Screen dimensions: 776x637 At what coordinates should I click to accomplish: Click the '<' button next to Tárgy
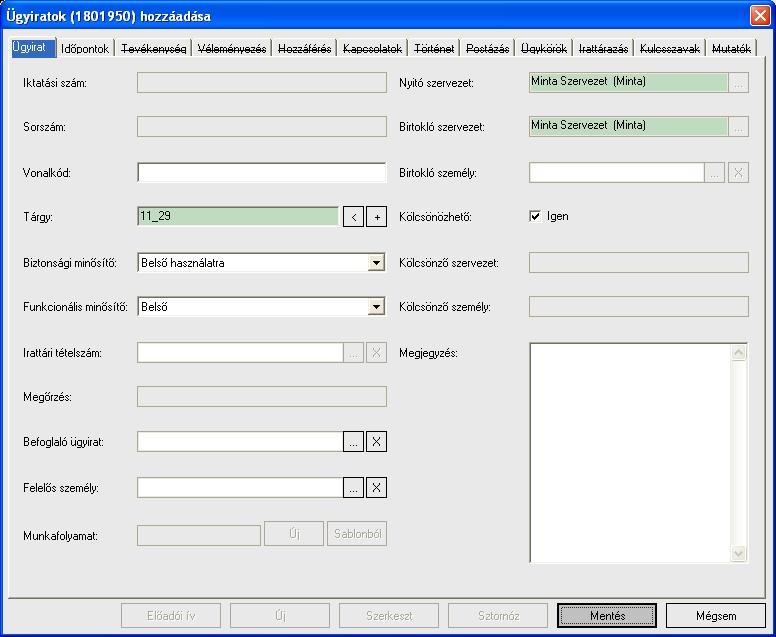(353, 217)
